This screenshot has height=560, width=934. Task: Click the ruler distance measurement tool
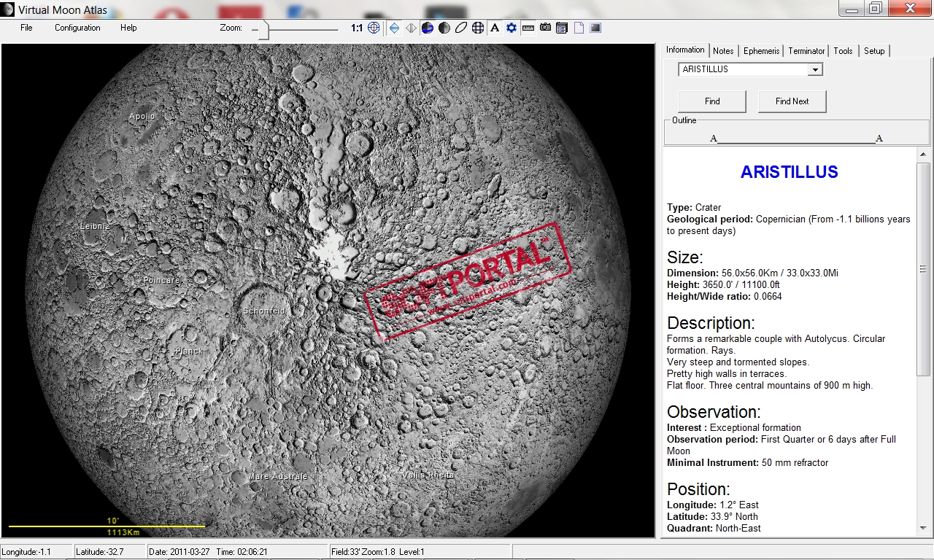[x=528, y=28]
